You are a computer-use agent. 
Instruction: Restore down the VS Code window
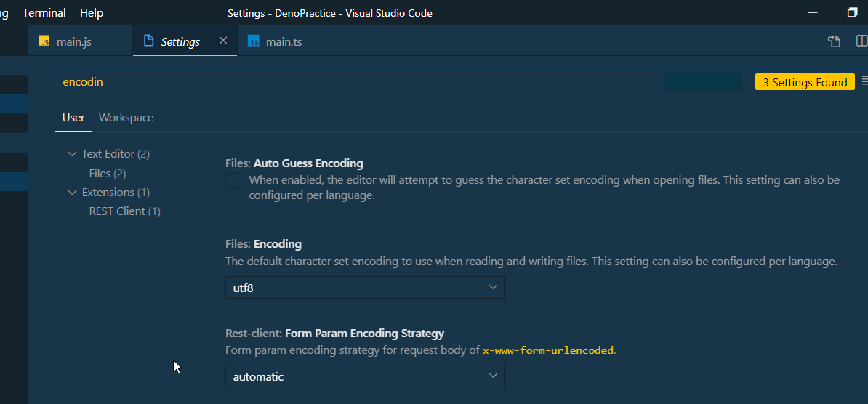pyautogui.click(x=853, y=12)
